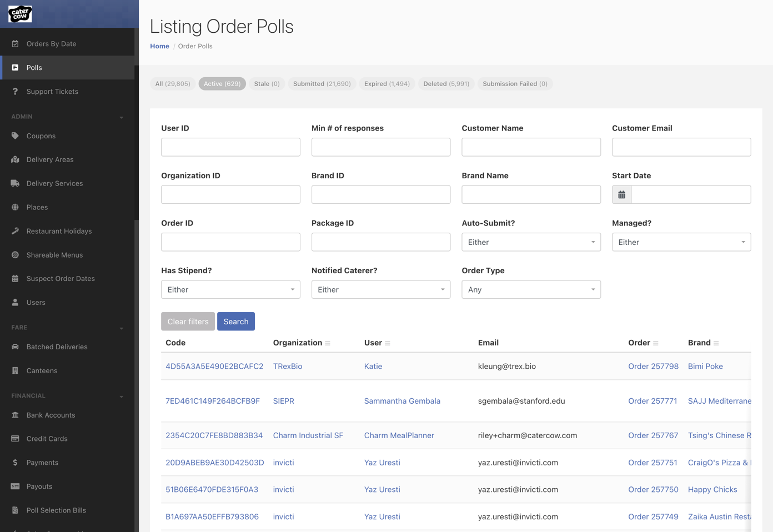Click the Shareable Menus globe icon
Screen dimensions: 773x532
pos(15,255)
